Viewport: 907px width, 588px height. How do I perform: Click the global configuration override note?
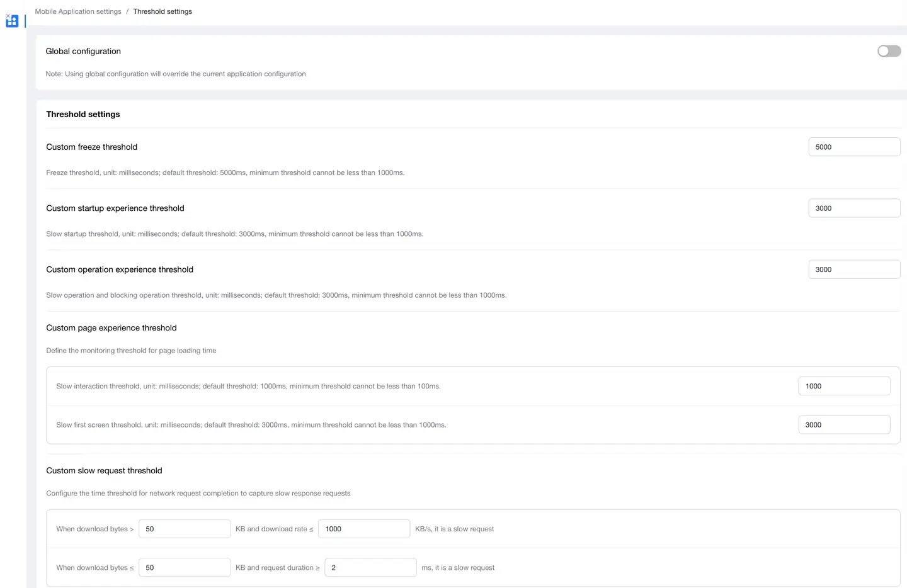176,74
